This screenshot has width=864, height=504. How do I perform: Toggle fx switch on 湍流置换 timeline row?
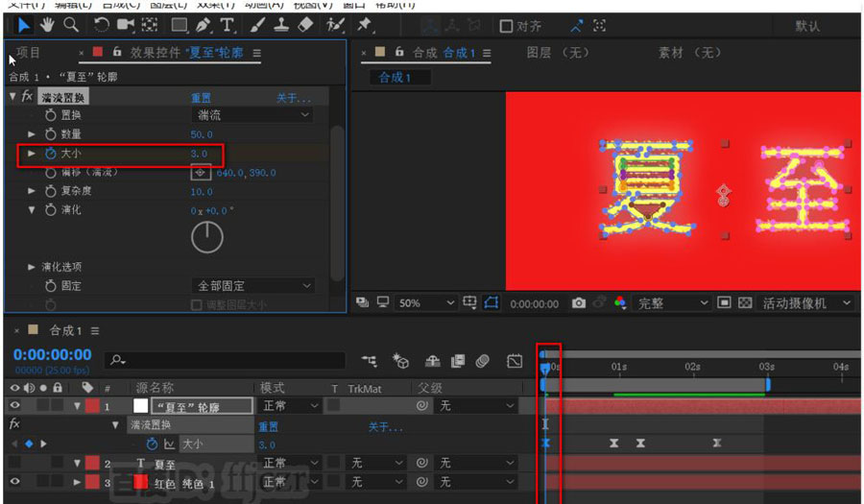(x=14, y=423)
